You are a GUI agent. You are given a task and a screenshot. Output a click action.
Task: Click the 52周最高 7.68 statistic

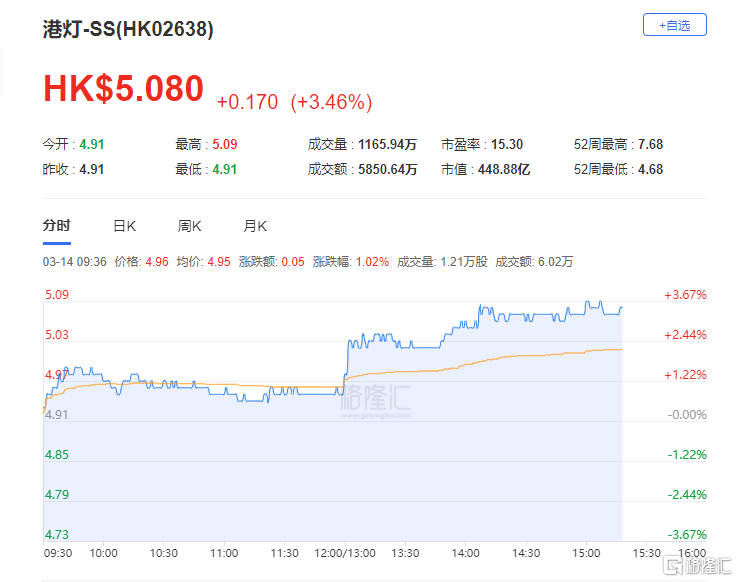pyautogui.click(x=618, y=144)
